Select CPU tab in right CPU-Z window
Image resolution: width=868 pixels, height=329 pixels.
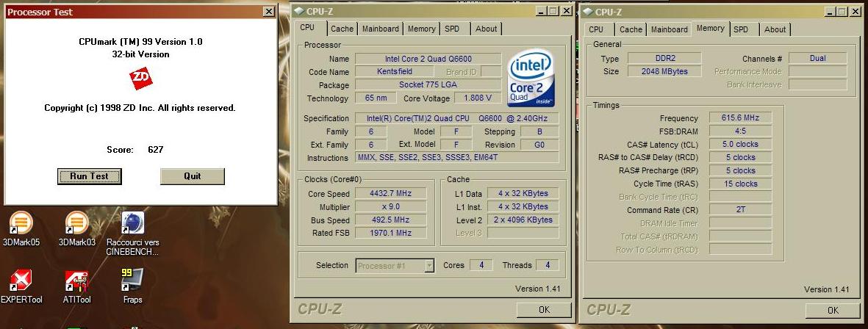tap(596, 29)
